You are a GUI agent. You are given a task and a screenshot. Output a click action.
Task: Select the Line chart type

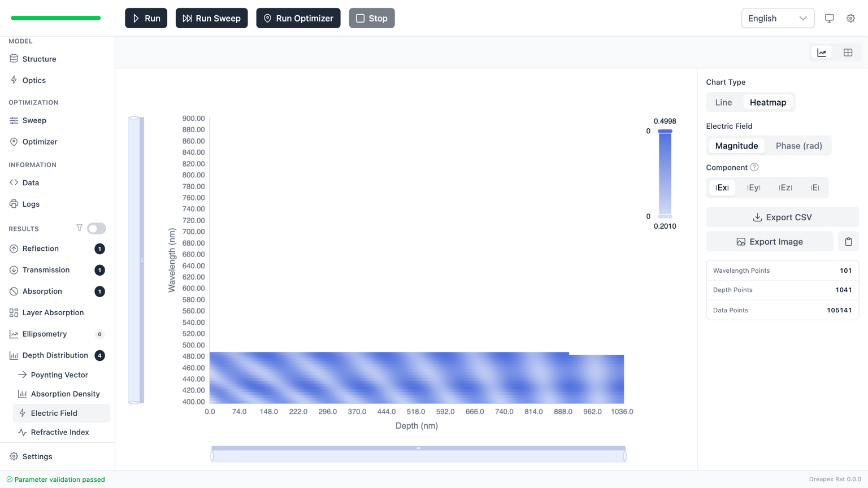click(x=723, y=102)
